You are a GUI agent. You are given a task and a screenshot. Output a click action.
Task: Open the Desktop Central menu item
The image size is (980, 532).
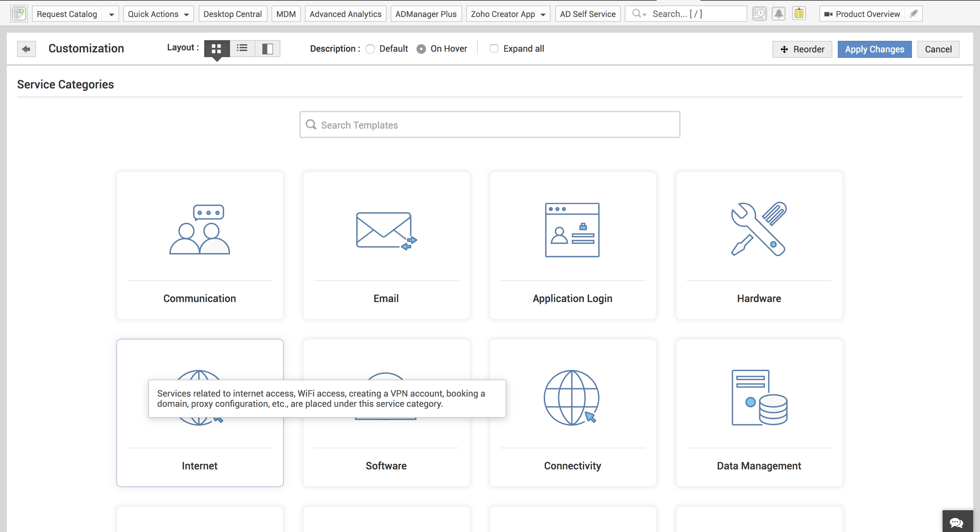232,14
